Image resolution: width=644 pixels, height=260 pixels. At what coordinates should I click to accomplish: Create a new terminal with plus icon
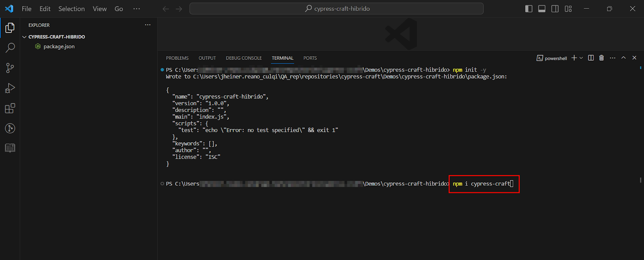point(574,58)
